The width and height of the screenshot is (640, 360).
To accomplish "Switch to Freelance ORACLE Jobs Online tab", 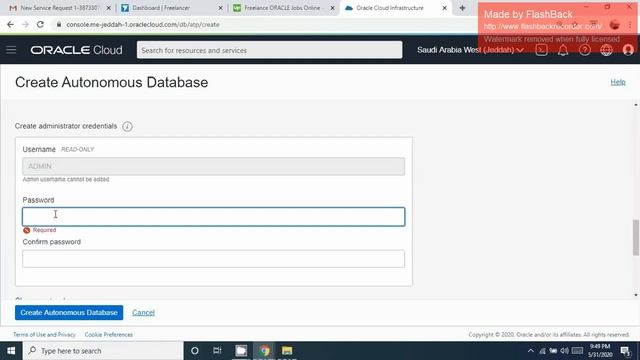I will pos(284,8).
